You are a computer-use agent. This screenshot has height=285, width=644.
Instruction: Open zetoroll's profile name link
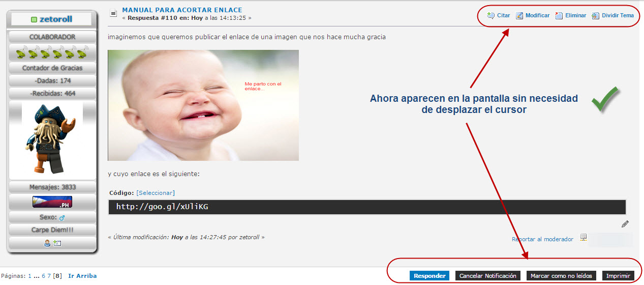coord(56,19)
